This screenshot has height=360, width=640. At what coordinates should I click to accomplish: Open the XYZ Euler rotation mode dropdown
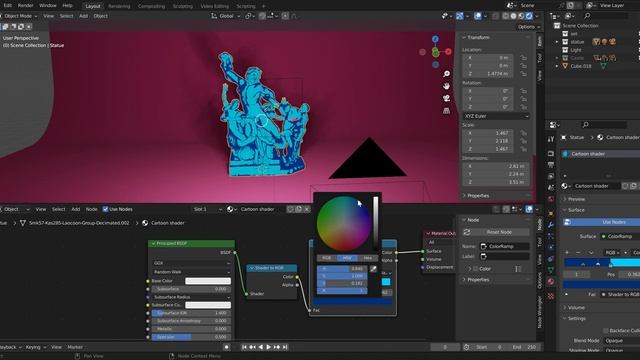(496, 116)
